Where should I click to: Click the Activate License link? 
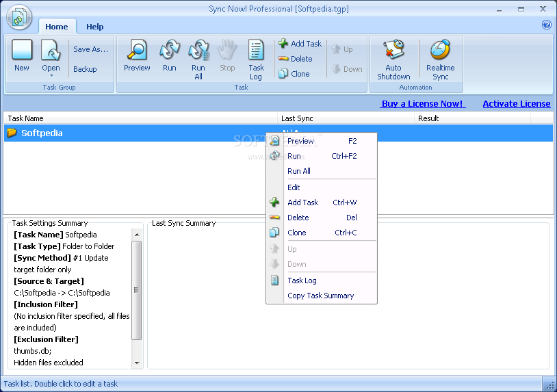517,104
